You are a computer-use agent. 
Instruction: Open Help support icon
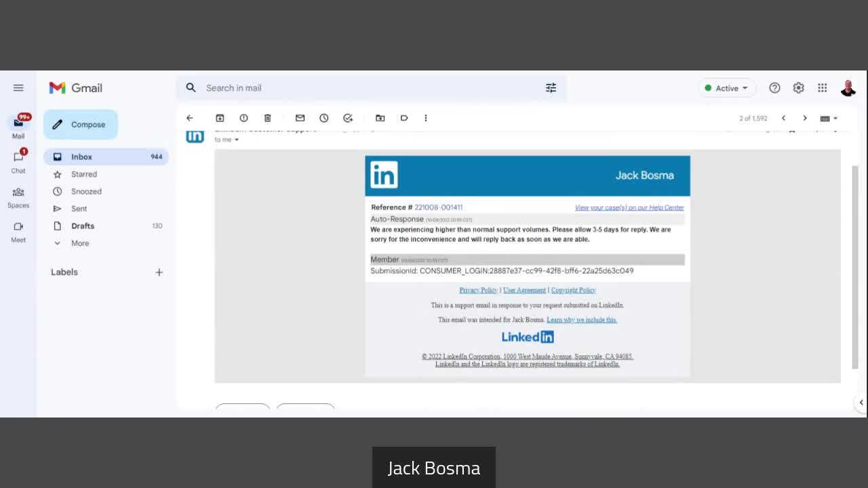[x=774, y=88]
